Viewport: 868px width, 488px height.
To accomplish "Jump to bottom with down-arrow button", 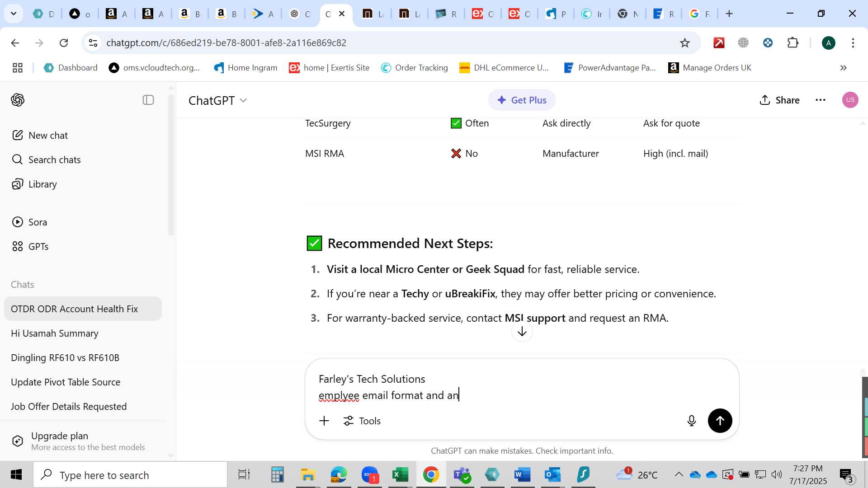I will click(522, 331).
